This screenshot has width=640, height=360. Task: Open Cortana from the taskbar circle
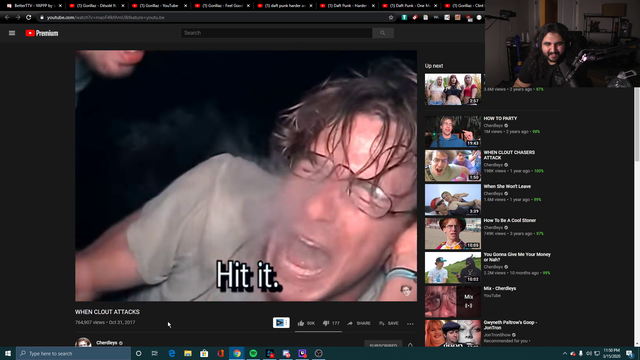(x=138, y=353)
